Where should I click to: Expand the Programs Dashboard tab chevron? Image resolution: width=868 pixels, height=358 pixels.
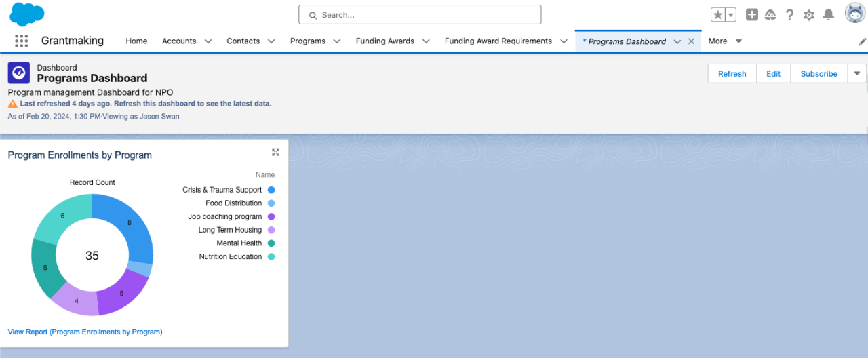click(677, 41)
